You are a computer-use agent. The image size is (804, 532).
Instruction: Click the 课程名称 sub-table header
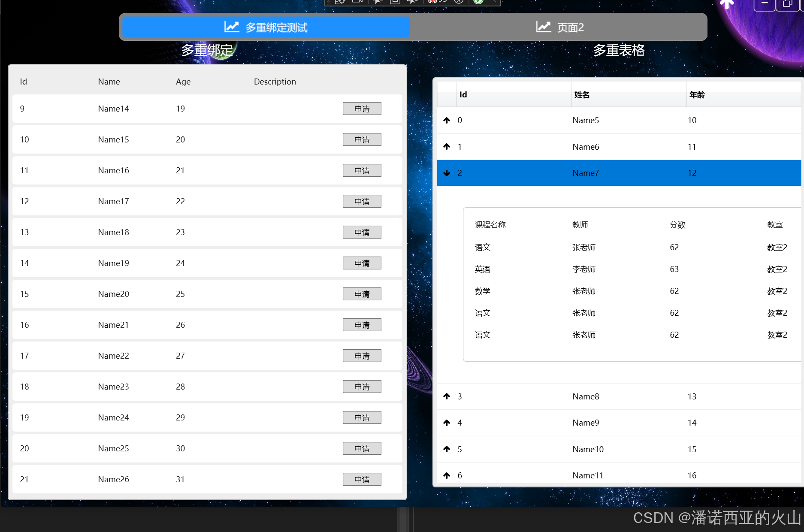pos(490,225)
